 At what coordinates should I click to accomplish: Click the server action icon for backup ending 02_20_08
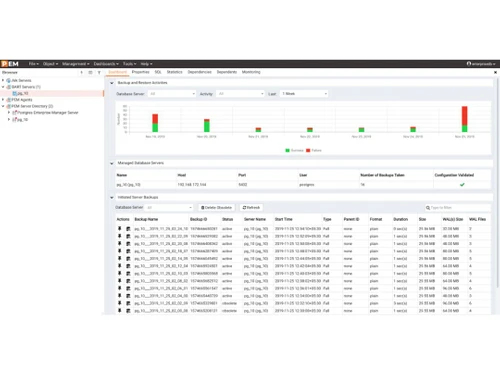[x=128, y=244]
